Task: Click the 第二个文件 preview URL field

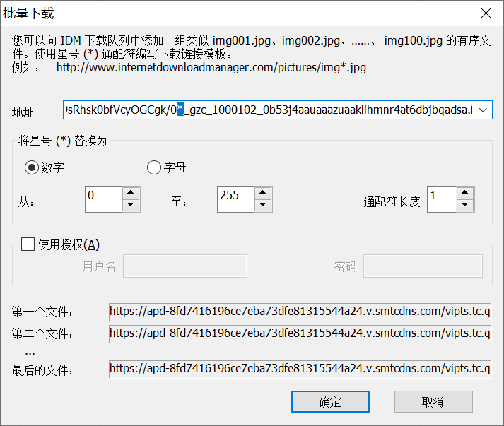Action: 299,333
